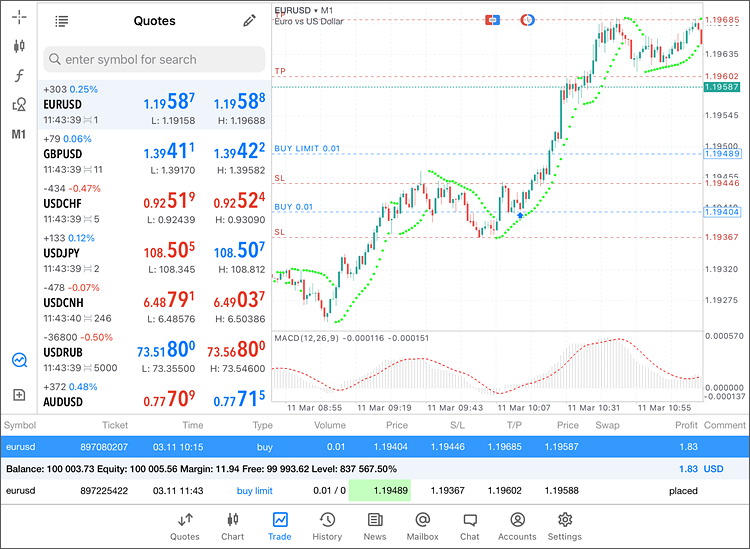Viewport: 750px width, 549px height.
Task: Open the M1 timeframe selector in sidebar
Action: (x=19, y=134)
